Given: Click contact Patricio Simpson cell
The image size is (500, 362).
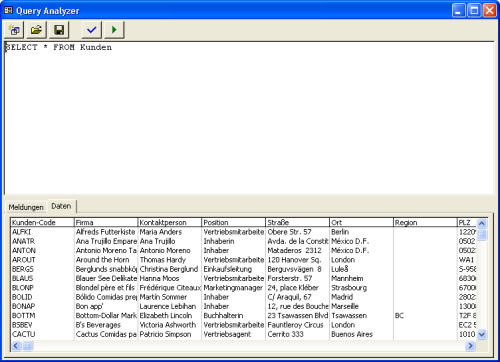Looking at the screenshot, I should tap(170, 334).
